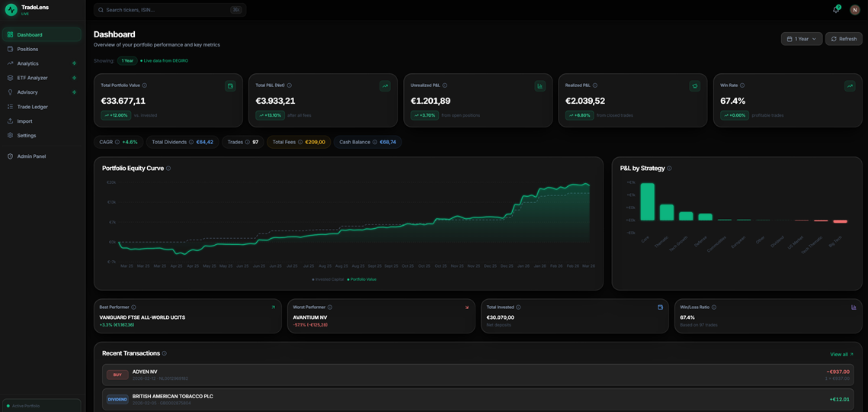Click the tallest green bar in P&L by Strategy
The width and height of the screenshot is (868, 412).
point(647,202)
